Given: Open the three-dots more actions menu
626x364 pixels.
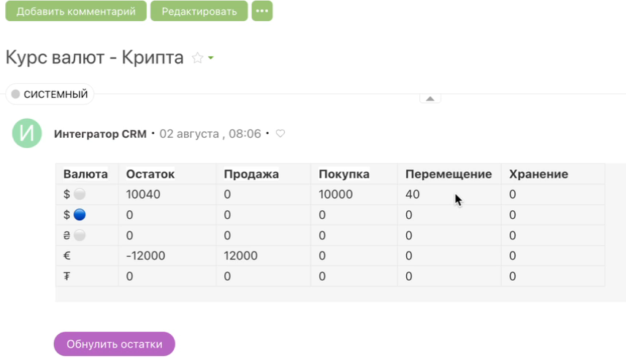Looking at the screenshot, I should coord(262,11).
